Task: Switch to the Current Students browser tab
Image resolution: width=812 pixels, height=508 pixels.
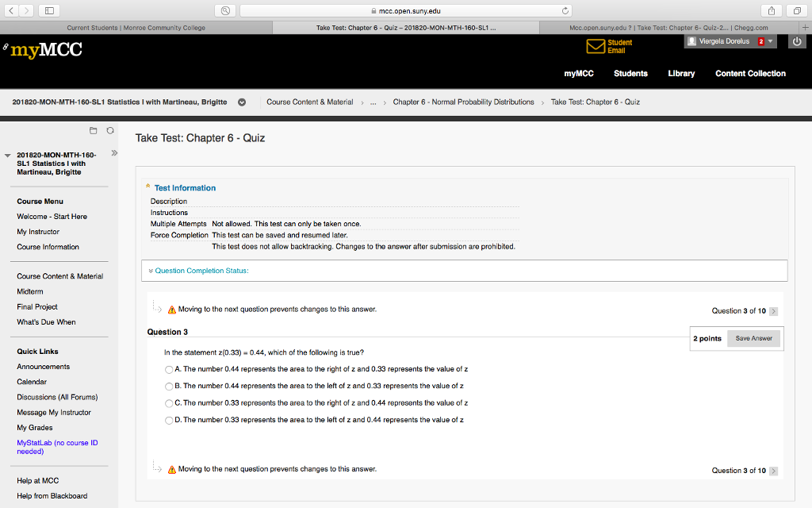Action: pyautogui.click(x=136, y=28)
